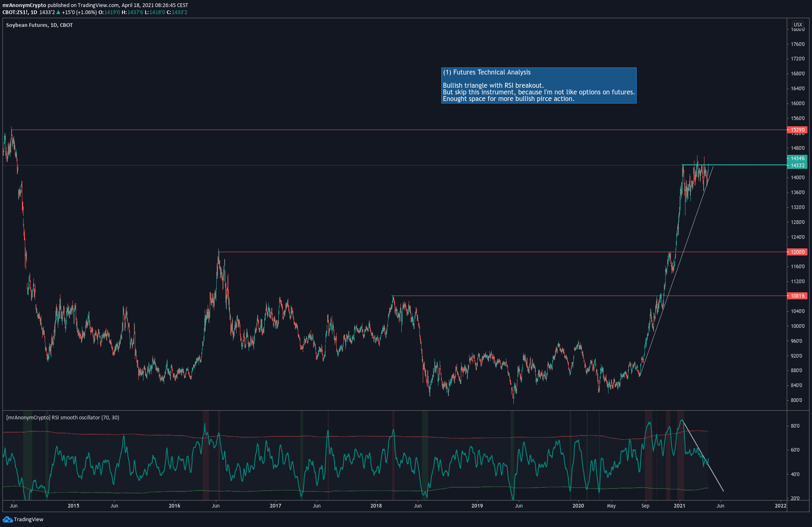Viewport: 812px width, 527px height.
Task: Click the +15'0 (+1.06%) change value
Action: click(79, 12)
